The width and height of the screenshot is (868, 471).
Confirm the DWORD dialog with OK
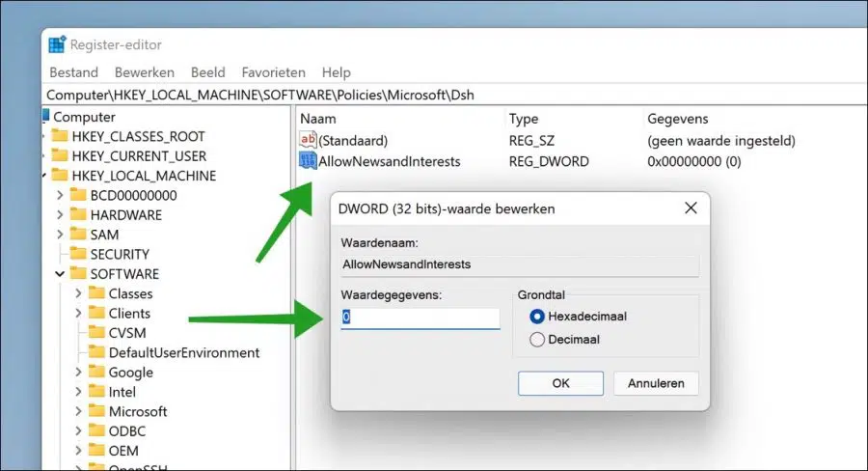560,383
